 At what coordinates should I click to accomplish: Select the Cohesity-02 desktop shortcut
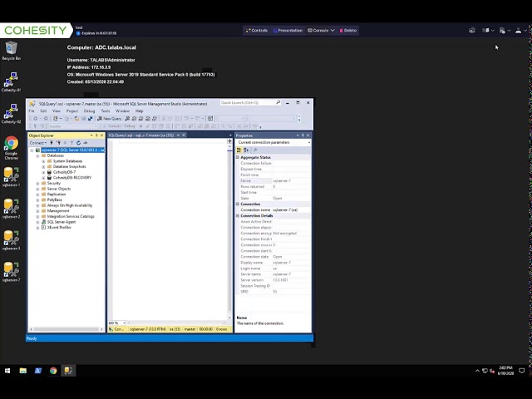click(11, 114)
